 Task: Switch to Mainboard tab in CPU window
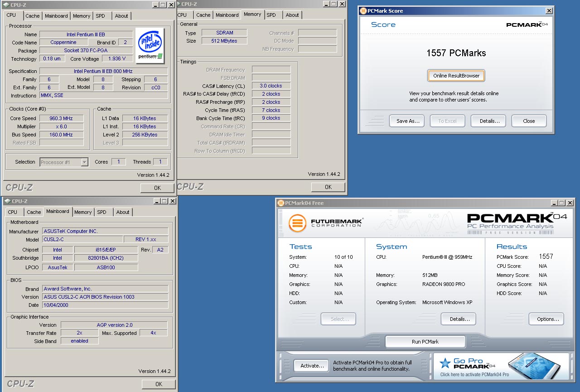coord(56,16)
